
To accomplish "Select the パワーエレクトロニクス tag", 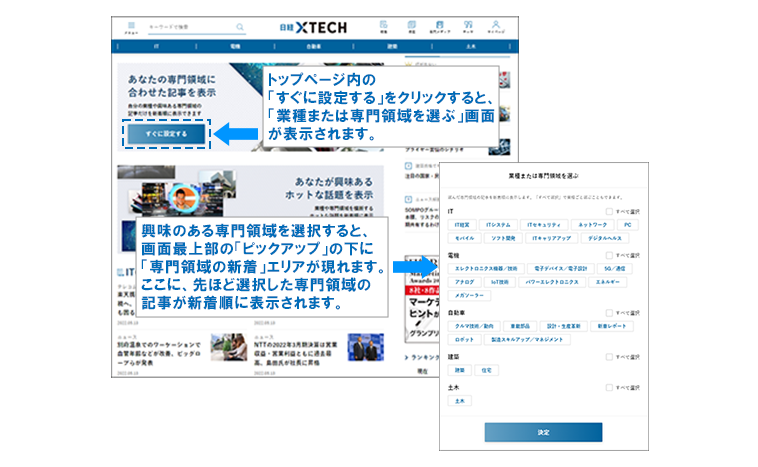I will [552, 282].
